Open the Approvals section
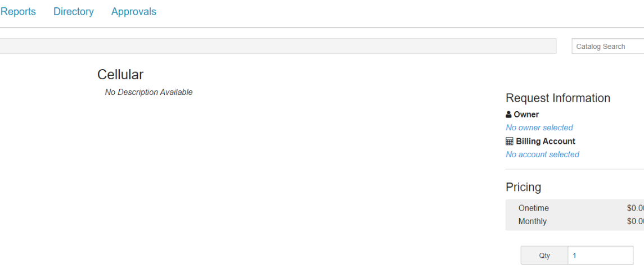The image size is (644, 273). click(x=134, y=12)
